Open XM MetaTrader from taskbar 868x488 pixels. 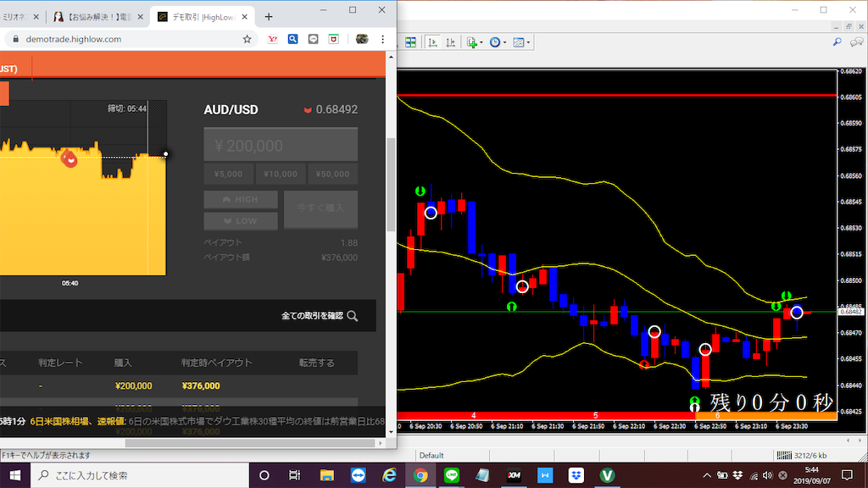pos(515,475)
